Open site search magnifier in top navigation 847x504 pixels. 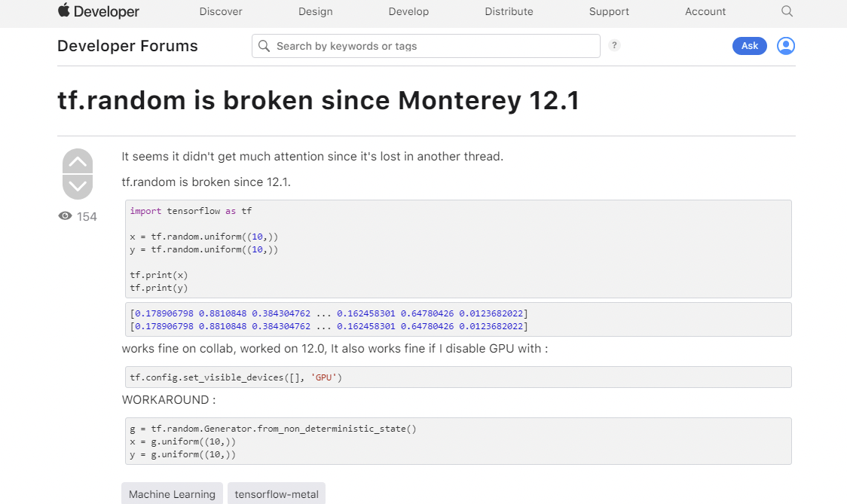coord(787,11)
